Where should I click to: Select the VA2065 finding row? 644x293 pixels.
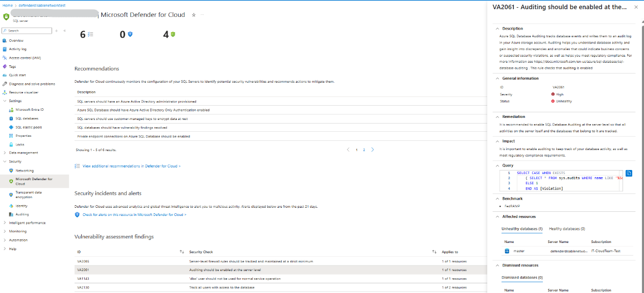280,261
